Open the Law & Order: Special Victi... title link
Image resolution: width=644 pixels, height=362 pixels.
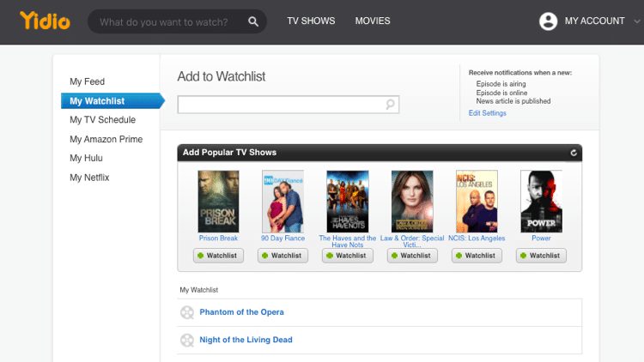412,241
